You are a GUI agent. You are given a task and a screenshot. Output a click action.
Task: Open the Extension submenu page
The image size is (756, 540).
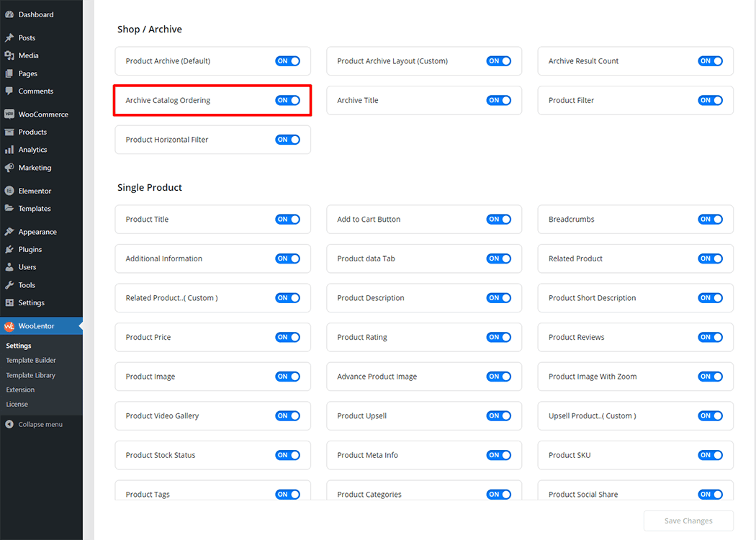[20, 390]
